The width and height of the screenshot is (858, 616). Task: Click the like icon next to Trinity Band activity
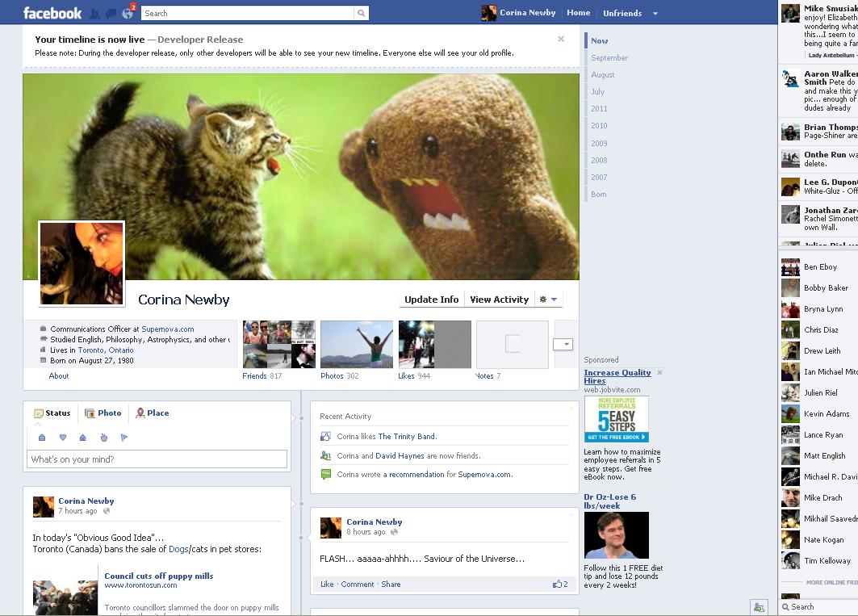tap(325, 437)
